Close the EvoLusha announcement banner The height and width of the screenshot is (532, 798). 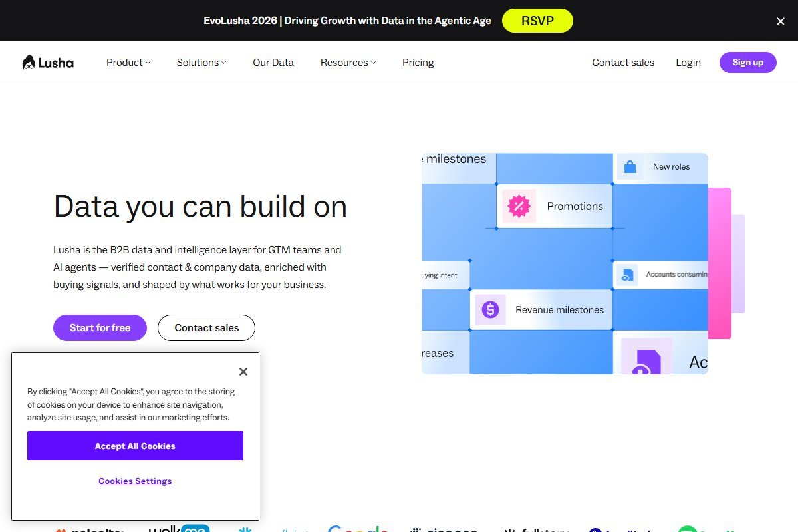pyautogui.click(x=781, y=21)
